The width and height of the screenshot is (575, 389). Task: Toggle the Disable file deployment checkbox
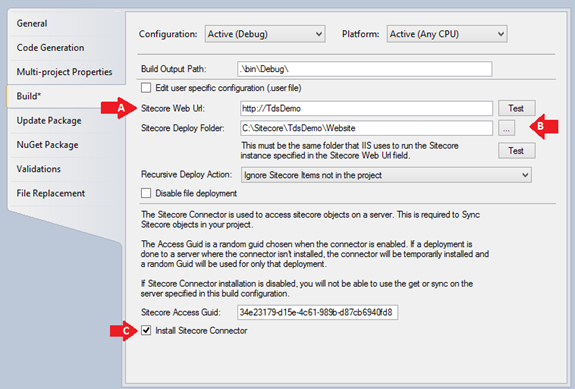pyautogui.click(x=146, y=193)
